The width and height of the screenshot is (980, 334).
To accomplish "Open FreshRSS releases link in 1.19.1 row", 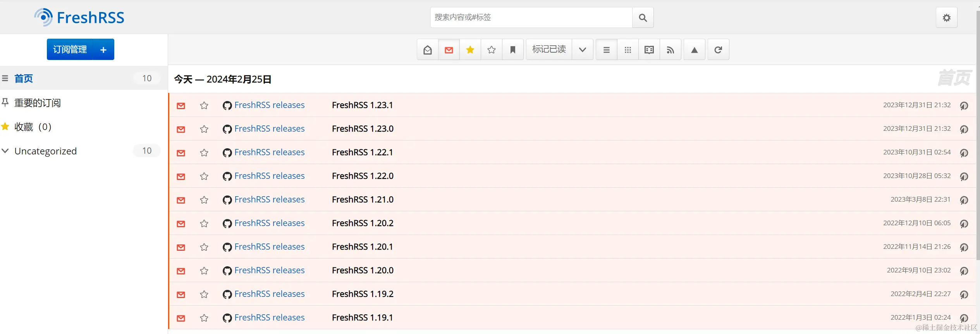I will [x=270, y=318].
